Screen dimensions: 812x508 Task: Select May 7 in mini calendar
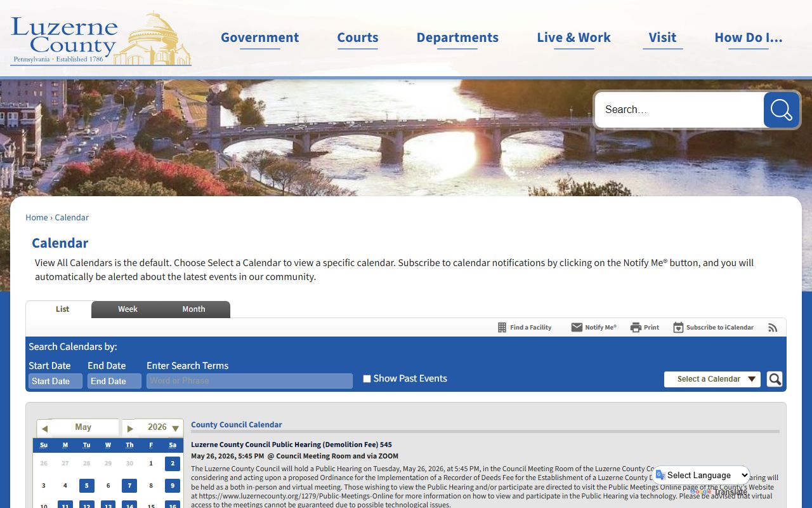click(129, 486)
